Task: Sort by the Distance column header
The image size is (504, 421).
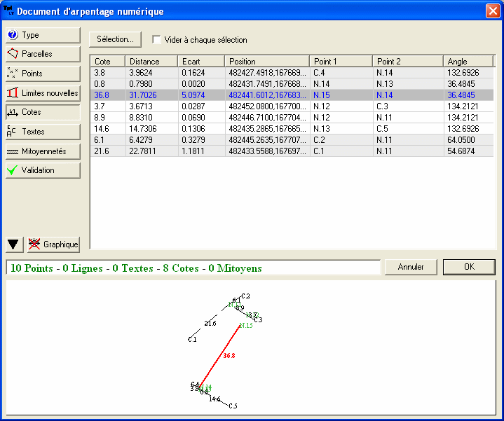Action: 151,62
